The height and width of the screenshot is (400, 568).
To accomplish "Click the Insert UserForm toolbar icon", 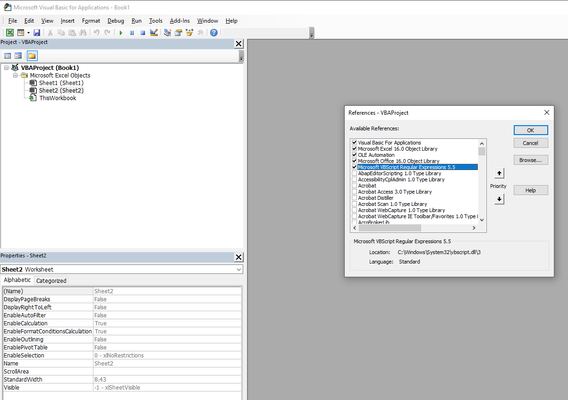I will (21, 33).
